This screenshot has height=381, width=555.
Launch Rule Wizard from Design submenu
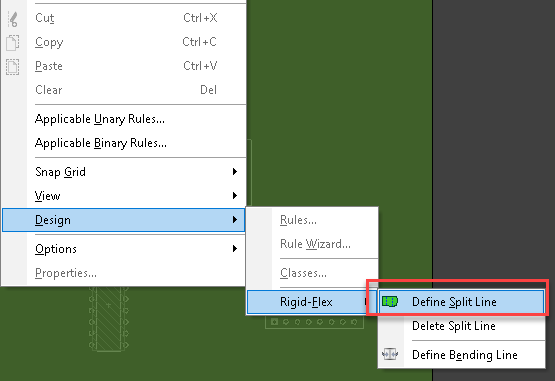(x=312, y=244)
